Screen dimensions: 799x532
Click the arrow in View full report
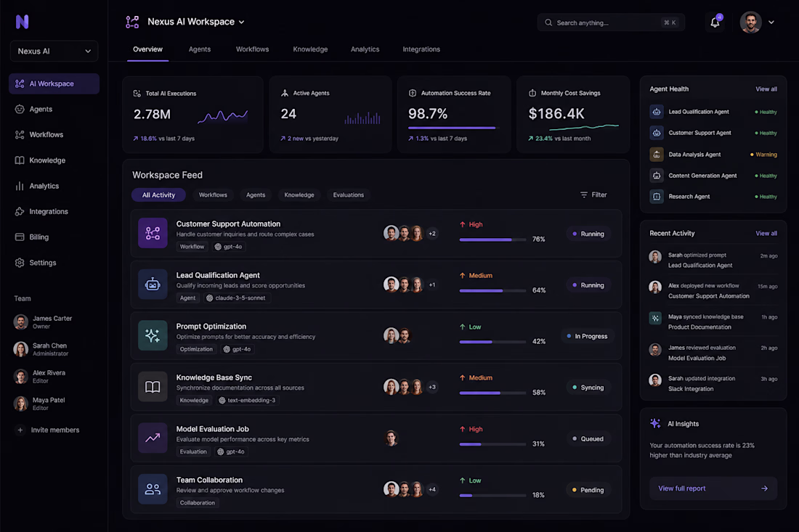[764, 488]
